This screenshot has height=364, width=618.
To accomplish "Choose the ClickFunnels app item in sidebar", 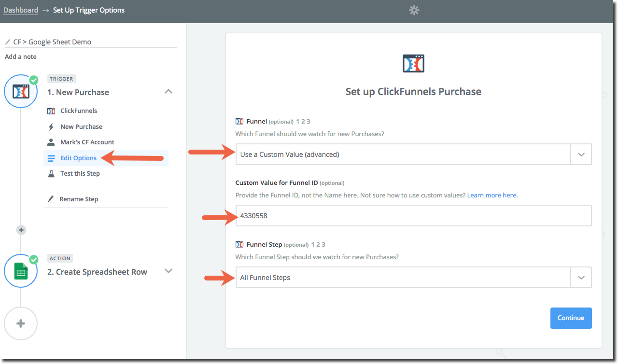I will pyautogui.click(x=79, y=111).
